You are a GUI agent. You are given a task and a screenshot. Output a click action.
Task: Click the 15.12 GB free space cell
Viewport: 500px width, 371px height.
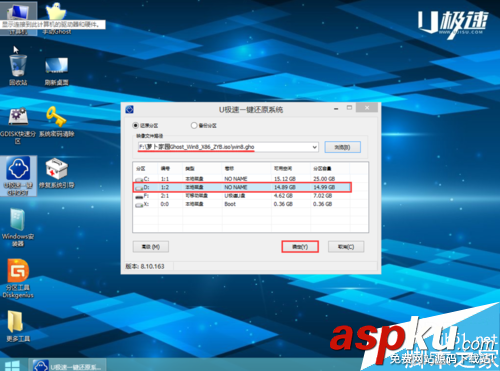click(x=285, y=179)
